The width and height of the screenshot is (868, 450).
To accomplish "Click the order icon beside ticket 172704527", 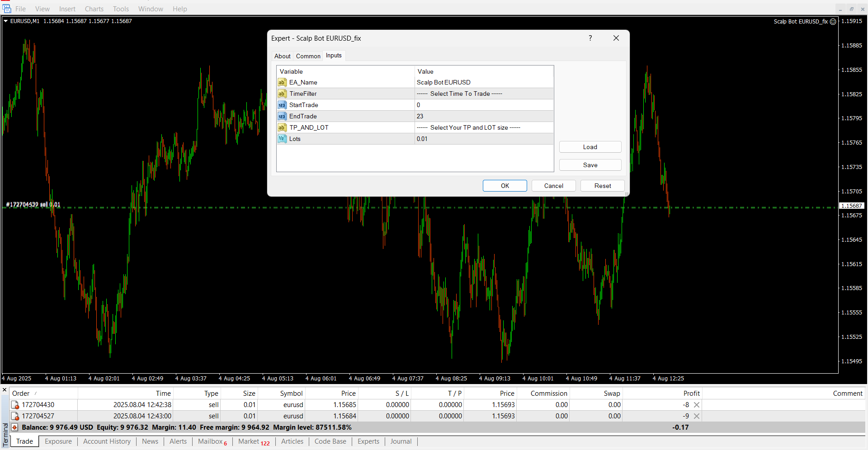I will [x=15, y=416].
